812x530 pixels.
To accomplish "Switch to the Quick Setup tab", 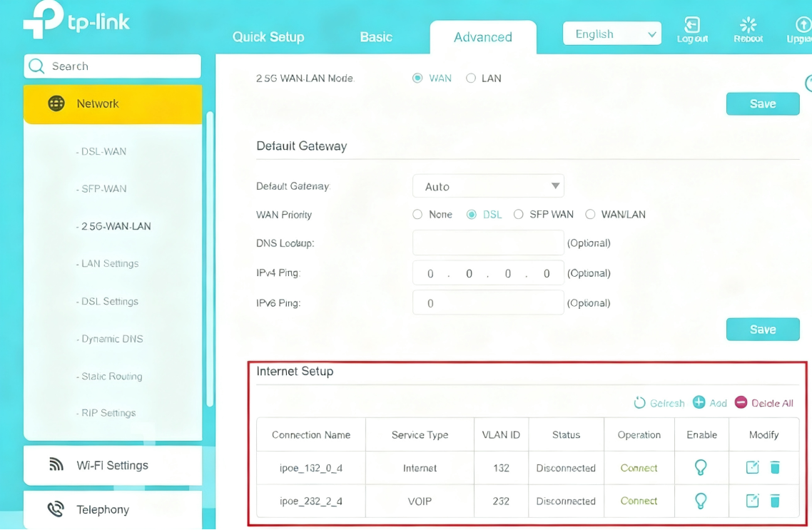I will [268, 37].
